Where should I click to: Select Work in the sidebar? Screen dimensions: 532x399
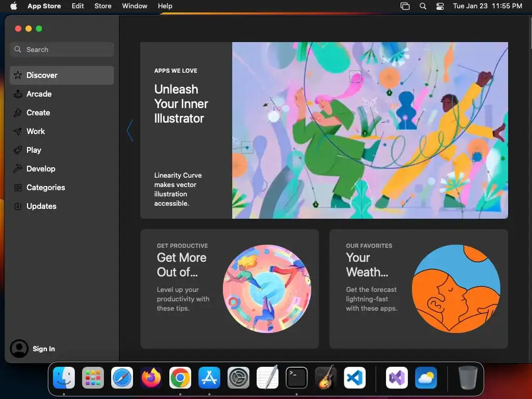point(62,131)
